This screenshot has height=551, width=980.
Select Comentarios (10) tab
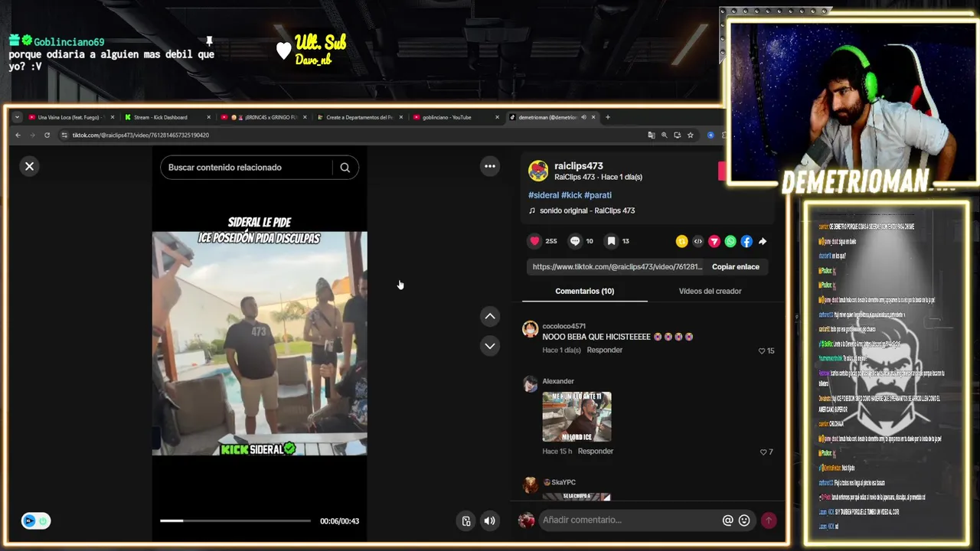click(x=584, y=292)
